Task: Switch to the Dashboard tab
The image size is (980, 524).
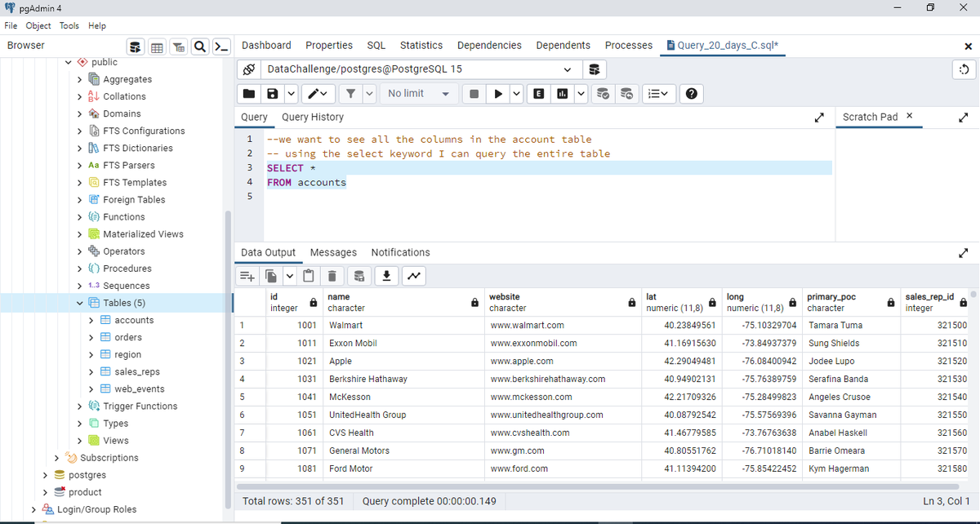Action: (266, 45)
